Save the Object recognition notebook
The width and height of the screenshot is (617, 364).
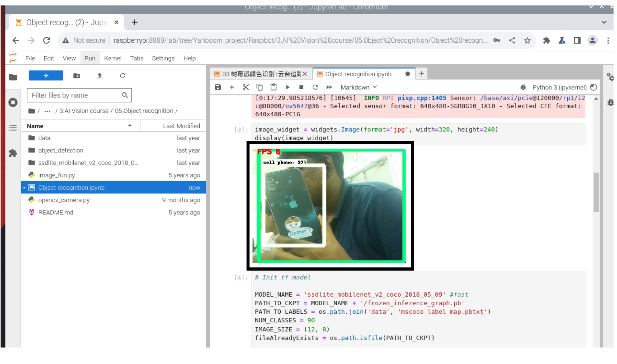point(218,87)
